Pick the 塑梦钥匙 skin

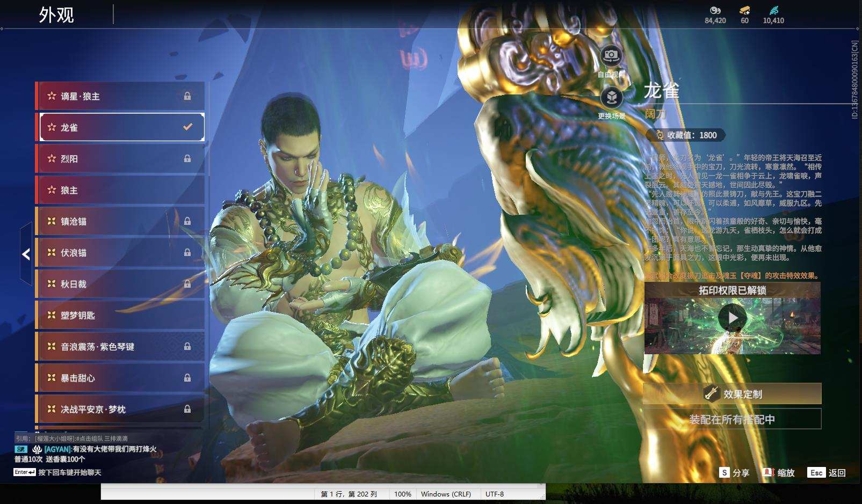[x=120, y=315]
